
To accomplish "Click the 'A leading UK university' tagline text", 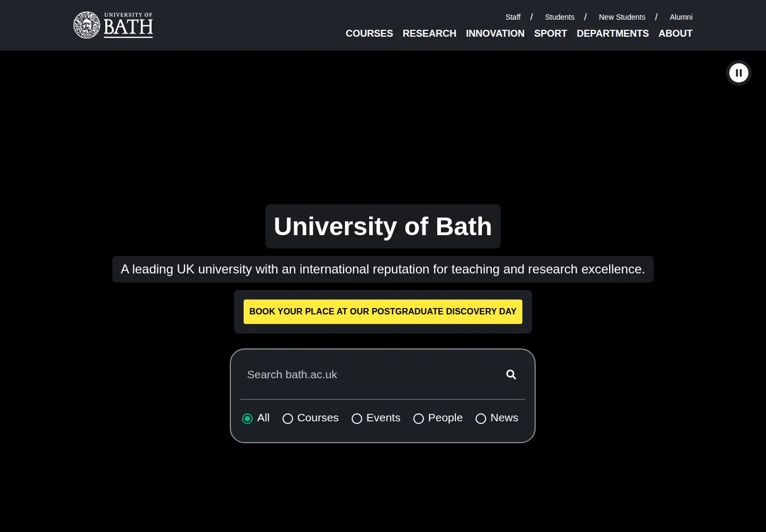I will [383, 269].
